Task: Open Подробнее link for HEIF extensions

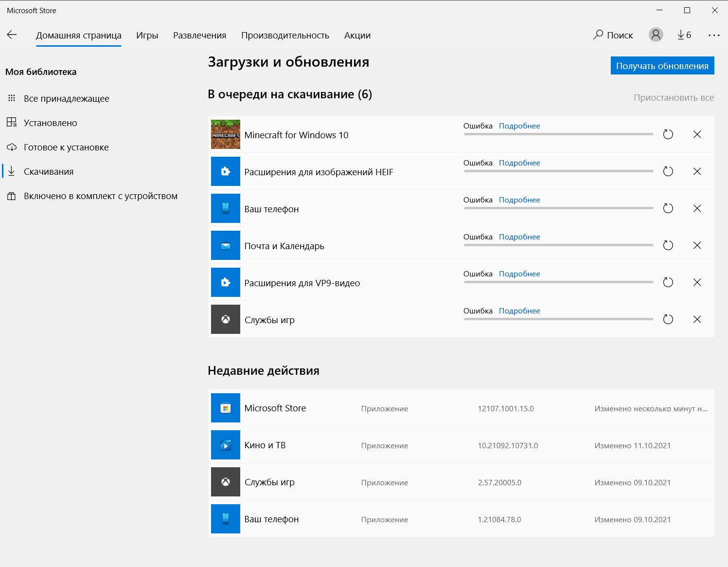Action: click(x=519, y=163)
